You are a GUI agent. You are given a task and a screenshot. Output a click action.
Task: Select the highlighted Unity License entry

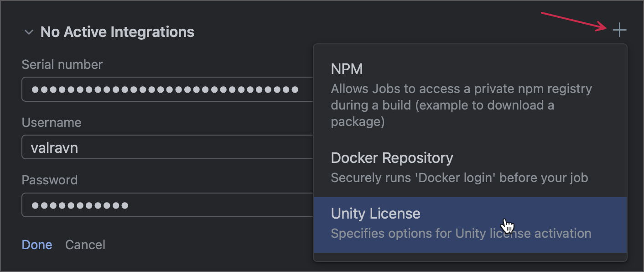point(375,213)
